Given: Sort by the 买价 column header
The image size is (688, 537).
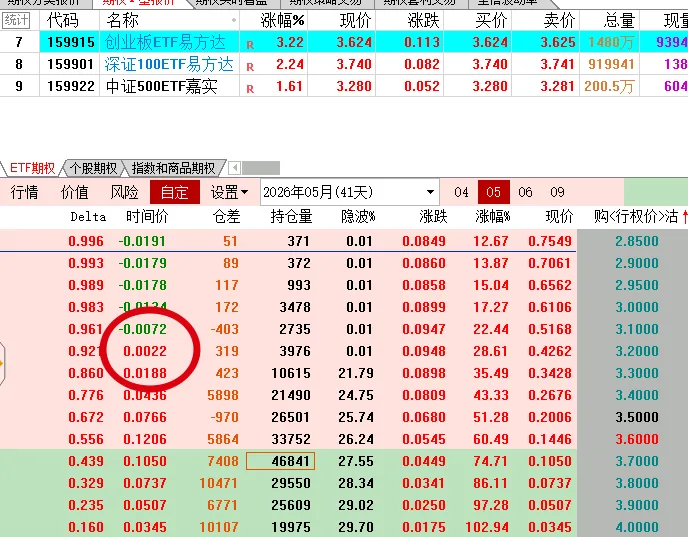Looking at the screenshot, I should (491, 21).
